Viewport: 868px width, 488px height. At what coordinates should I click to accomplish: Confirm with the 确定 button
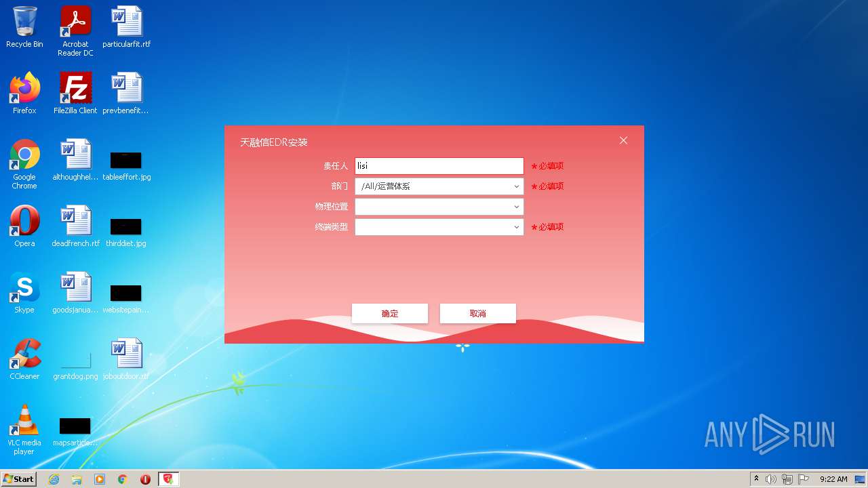click(x=390, y=313)
